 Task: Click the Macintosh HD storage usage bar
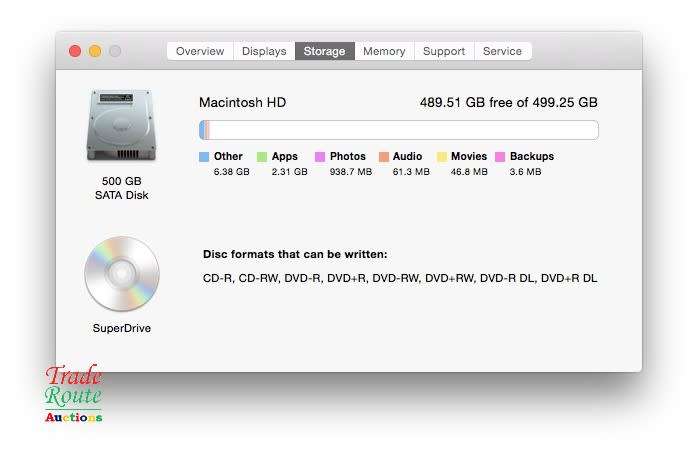click(x=399, y=130)
